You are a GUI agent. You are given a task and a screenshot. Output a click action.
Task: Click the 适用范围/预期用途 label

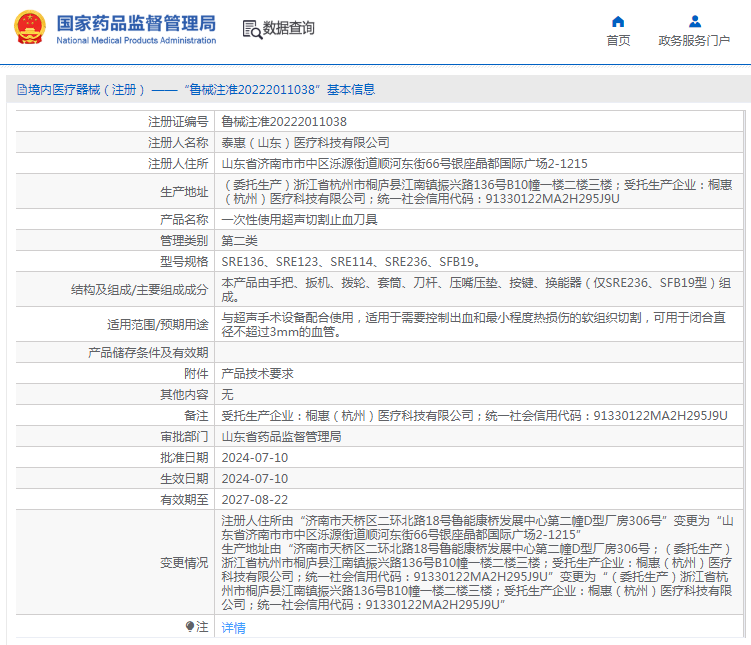pos(158,325)
